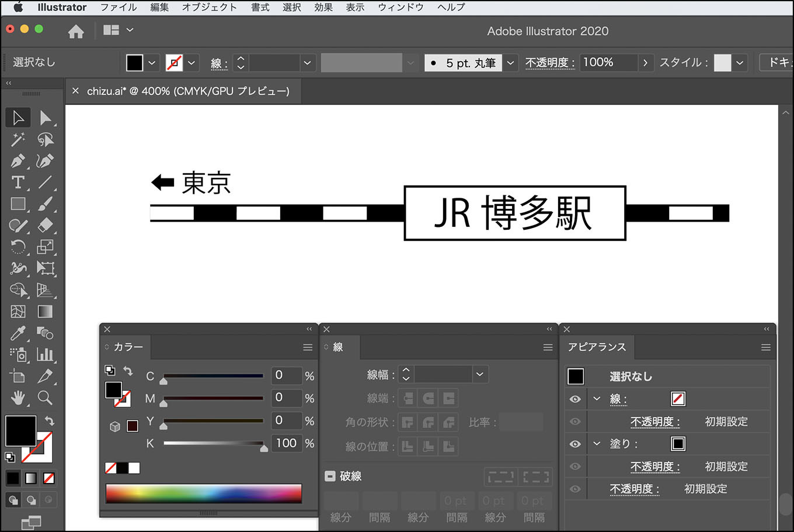The width and height of the screenshot is (794, 532).
Task: Toggle the 破線 dashed line checkbox
Action: pyautogui.click(x=330, y=476)
